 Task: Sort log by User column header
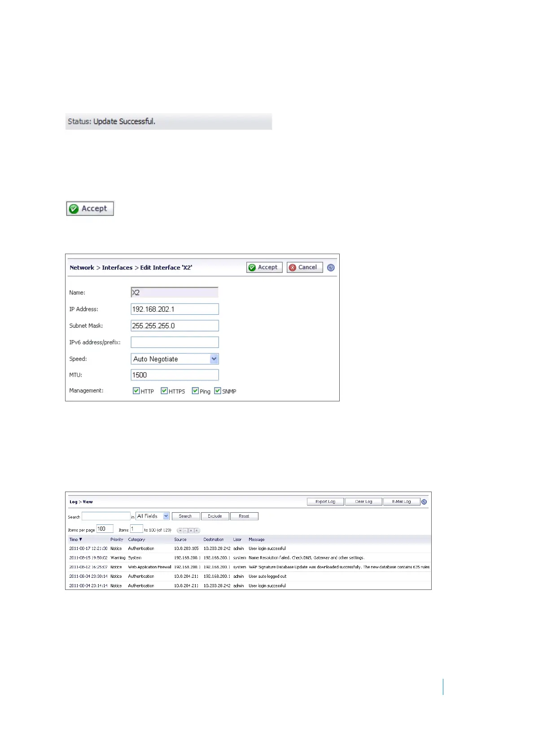click(x=237, y=540)
